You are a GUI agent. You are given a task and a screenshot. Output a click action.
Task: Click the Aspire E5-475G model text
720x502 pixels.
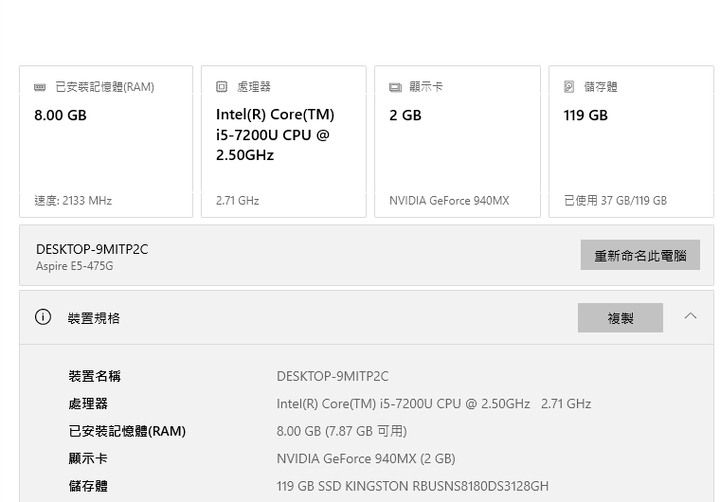(74, 266)
